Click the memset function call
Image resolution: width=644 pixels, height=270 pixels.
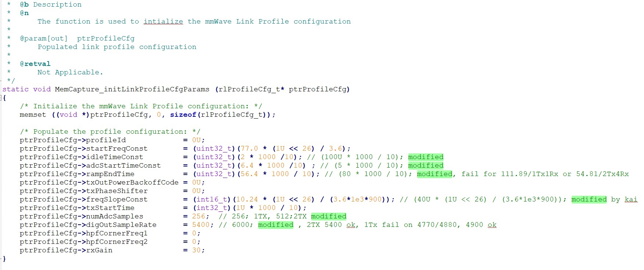tap(33, 115)
